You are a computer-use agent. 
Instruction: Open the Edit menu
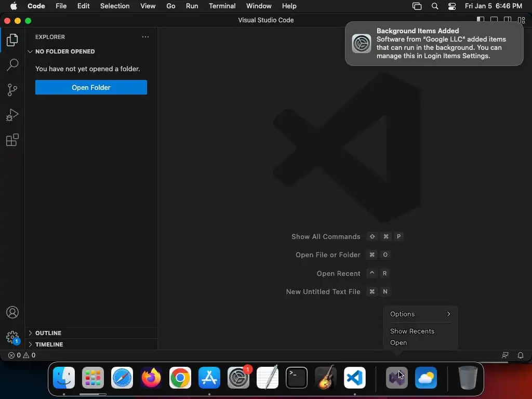click(x=84, y=6)
